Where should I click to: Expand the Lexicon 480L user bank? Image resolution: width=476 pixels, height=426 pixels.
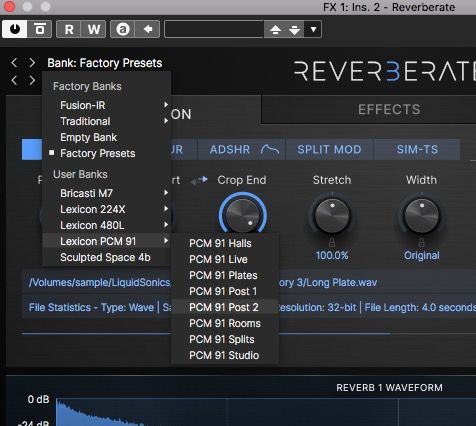coord(107,225)
